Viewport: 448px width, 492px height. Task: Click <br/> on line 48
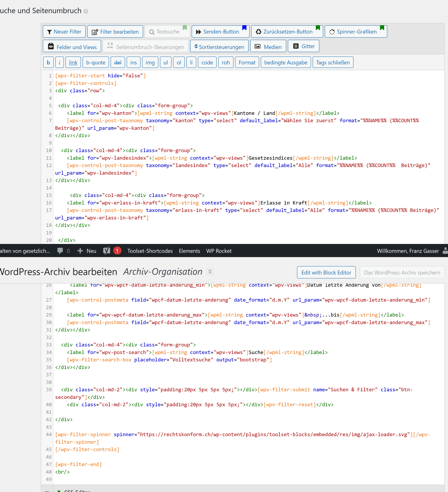[62, 472]
